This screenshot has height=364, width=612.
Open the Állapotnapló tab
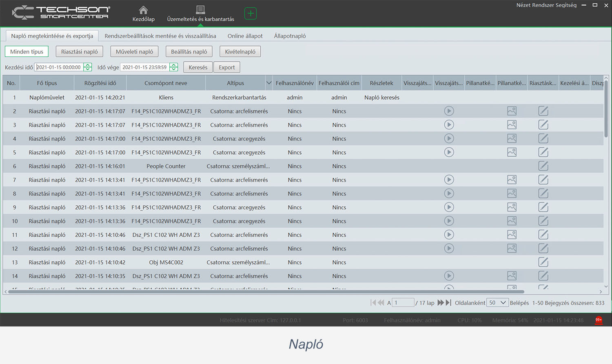coord(290,36)
